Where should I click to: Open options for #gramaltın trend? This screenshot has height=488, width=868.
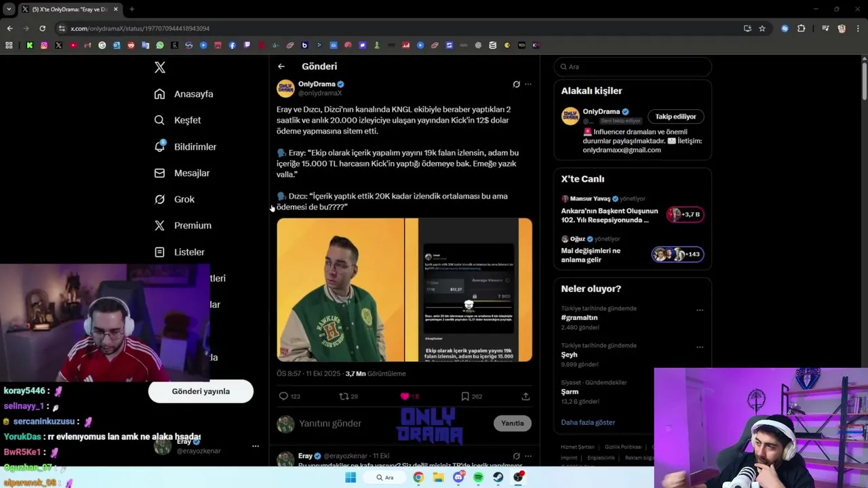pyautogui.click(x=700, y=310)
